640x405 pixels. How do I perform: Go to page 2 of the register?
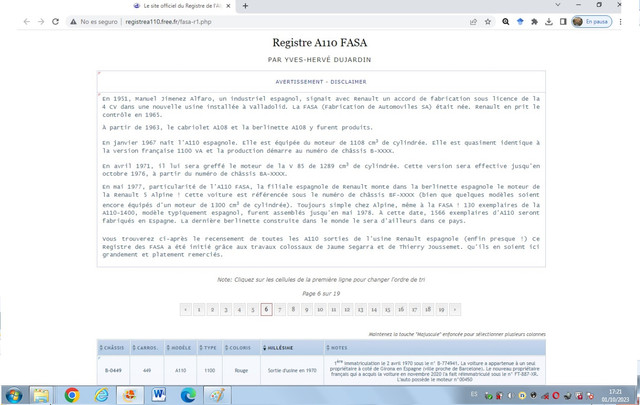click(x=212, y=309)
